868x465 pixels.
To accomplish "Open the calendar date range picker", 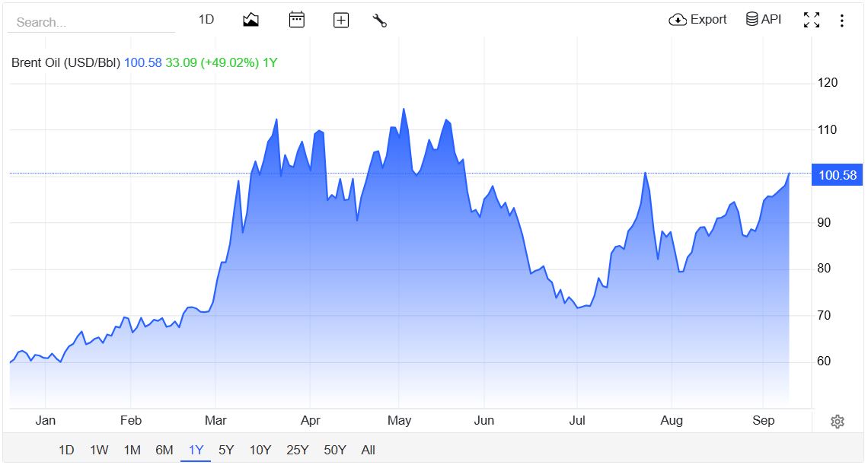I will point(297,20).
